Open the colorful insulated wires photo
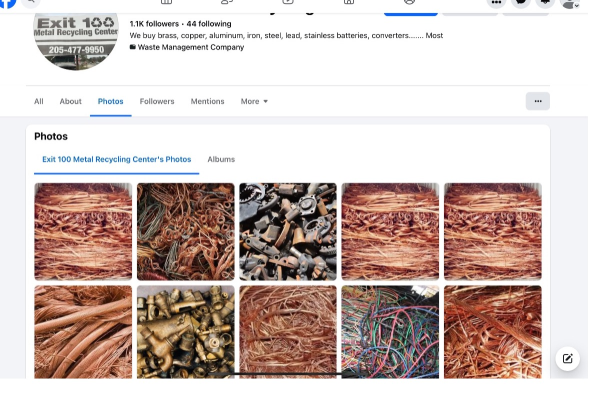This screenshot has width=600, height=416. [x=390, y=332]
